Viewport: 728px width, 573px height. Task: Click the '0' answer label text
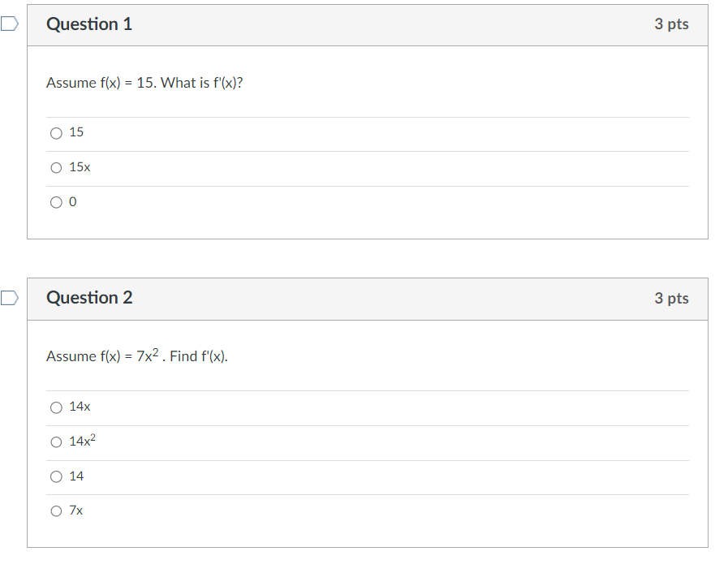[x=73, y=202]
